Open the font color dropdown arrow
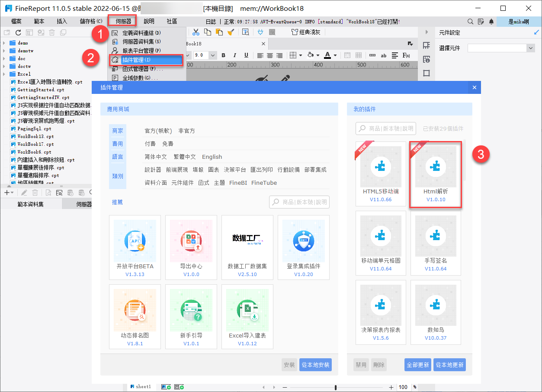The height and width of the screenshot is (392, 542). (335, 55)
